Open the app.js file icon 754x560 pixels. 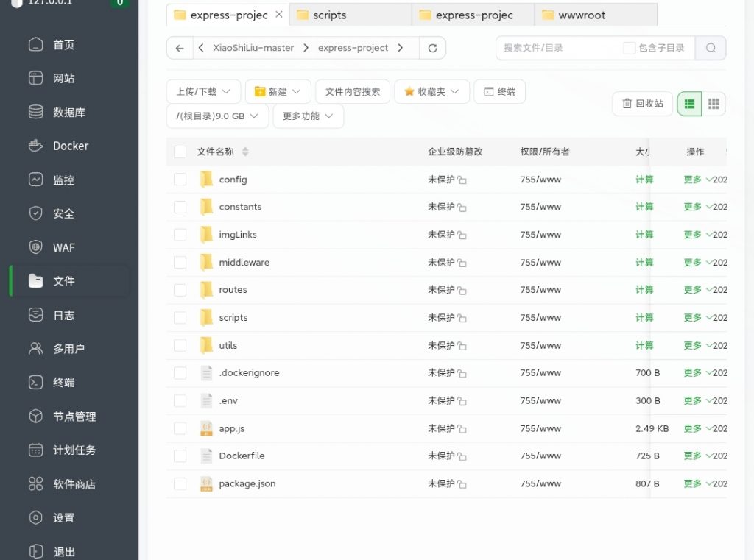coord(206,428)
